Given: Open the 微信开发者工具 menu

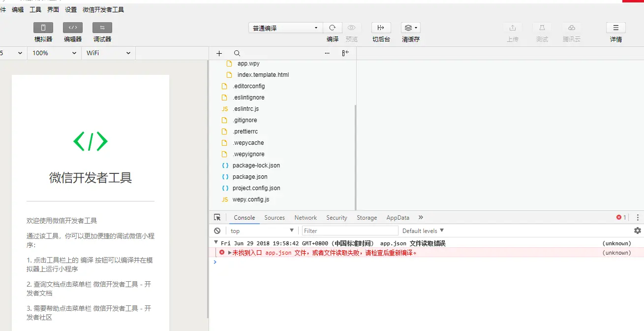Looking at the screenshot, I should click(103, 9).
